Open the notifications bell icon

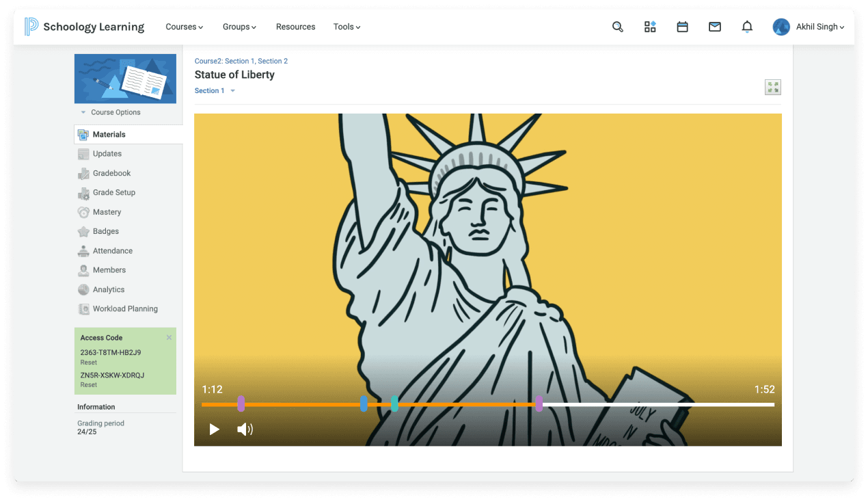pos(747,27)
